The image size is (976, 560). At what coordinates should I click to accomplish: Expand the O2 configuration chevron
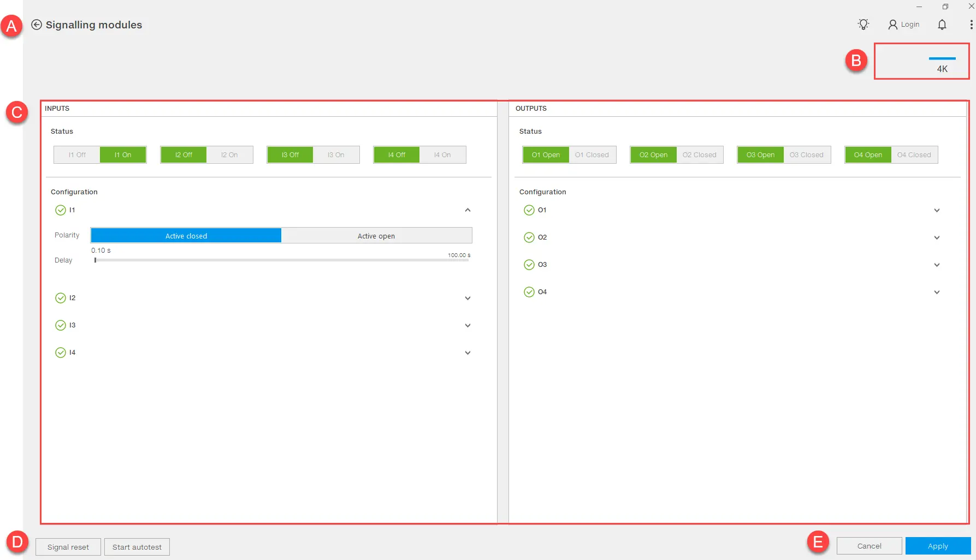coord(937,237)
